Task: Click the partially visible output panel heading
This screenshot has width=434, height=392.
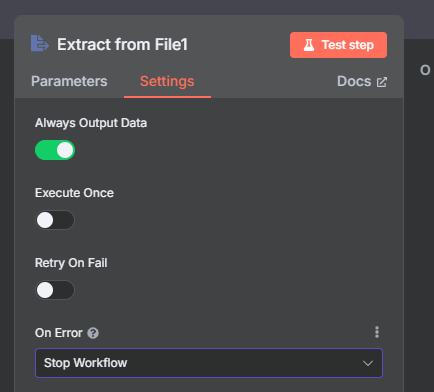Action: click(425, 70)
